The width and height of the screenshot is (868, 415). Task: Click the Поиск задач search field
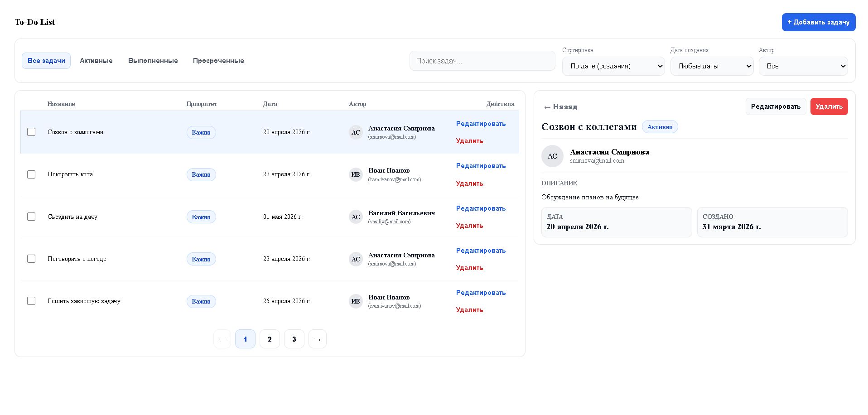(x=482, y=61)
